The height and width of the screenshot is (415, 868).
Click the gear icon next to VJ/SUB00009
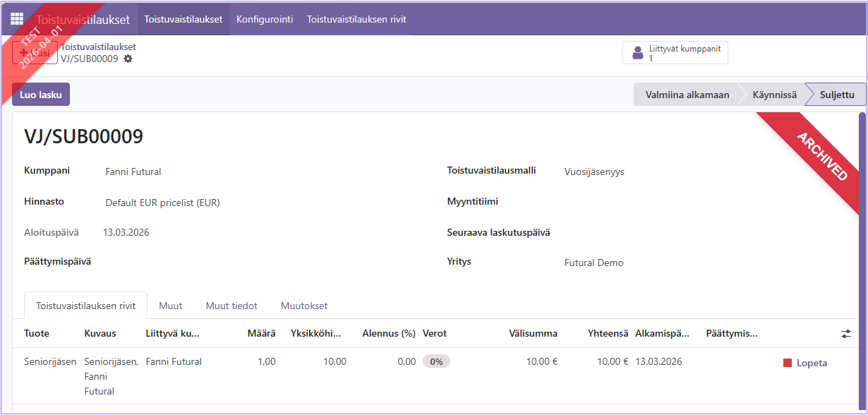[x=128, y=59]
